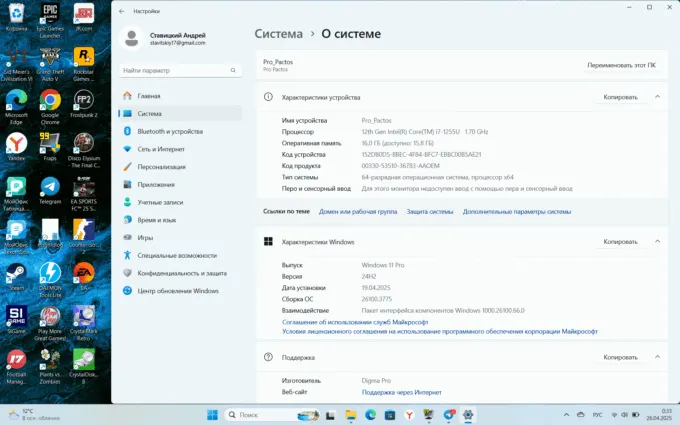Launch Telegram from the desktop
This screenshot has height=425, width=680.
tap(49, 189)
